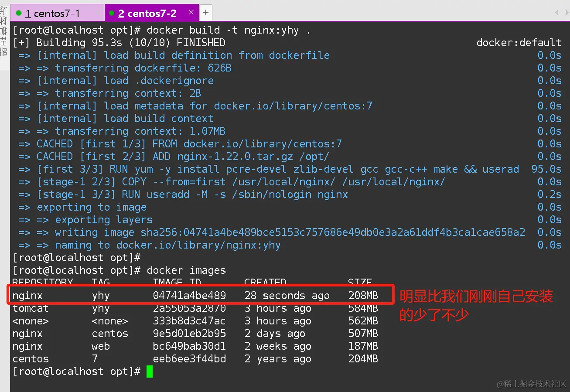Click the 95.0s build time value
This screenshot has height=392, width=570.
(546, 169)
